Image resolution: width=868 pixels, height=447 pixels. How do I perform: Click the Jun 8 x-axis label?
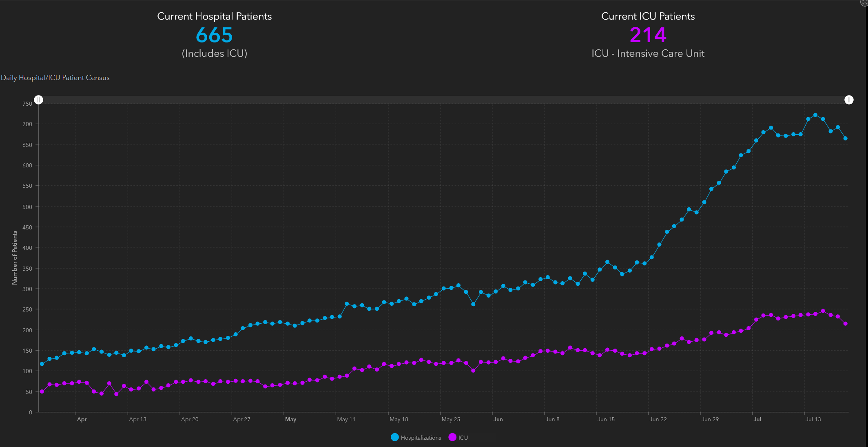click(x=553, y=419)
